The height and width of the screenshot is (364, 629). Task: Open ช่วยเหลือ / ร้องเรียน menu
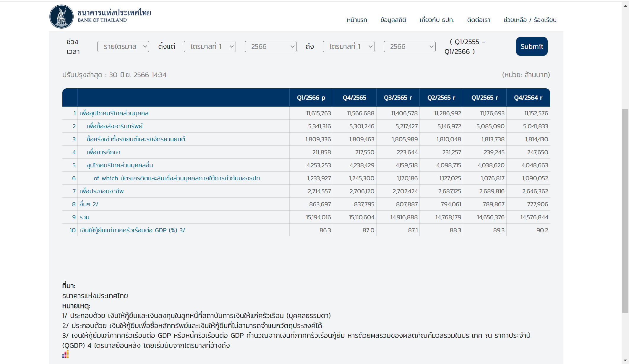coord(530,20)
